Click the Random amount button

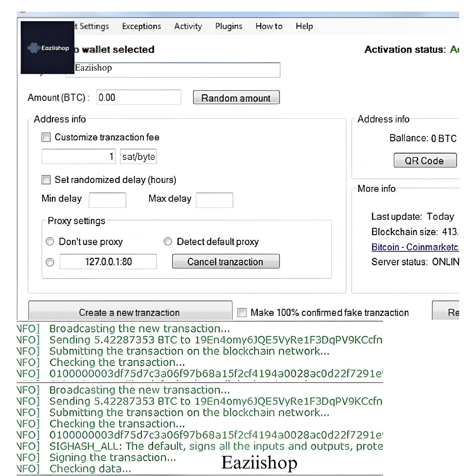click(x=236, y=97)
